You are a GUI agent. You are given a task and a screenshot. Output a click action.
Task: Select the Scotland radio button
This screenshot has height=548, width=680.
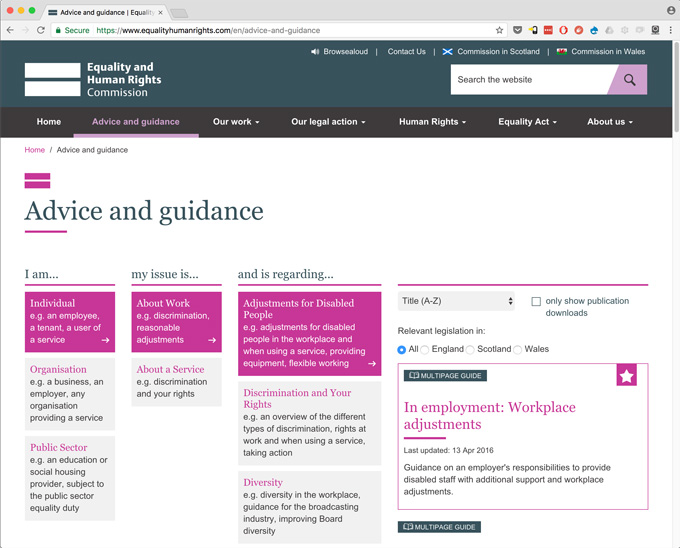click(x=470, y=349)
